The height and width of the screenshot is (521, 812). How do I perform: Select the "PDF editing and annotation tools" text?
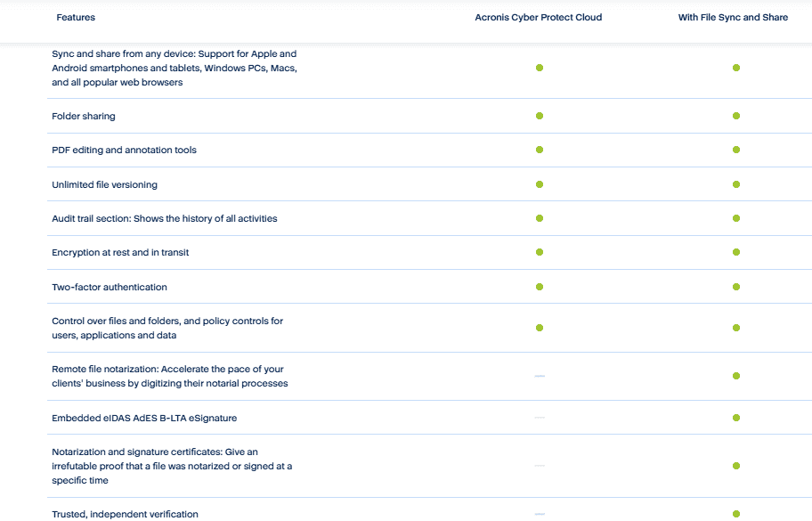tap(125, 150)
